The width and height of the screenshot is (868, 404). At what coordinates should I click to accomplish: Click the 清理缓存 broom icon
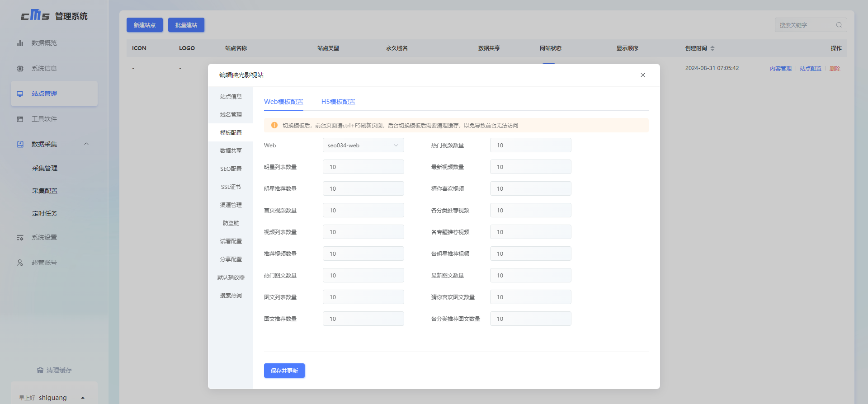pyautogui.click(x=40, y=370)
